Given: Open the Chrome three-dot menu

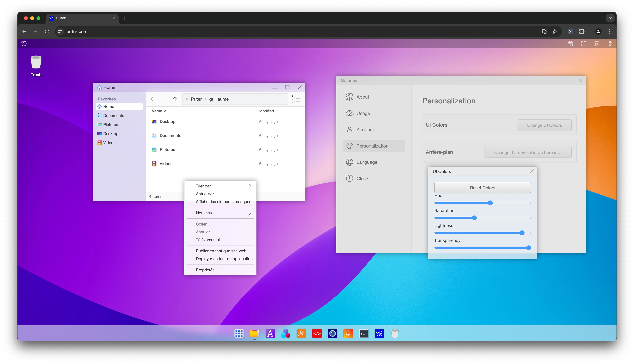Looking at the screenshot, I should [x=610, y=32].
